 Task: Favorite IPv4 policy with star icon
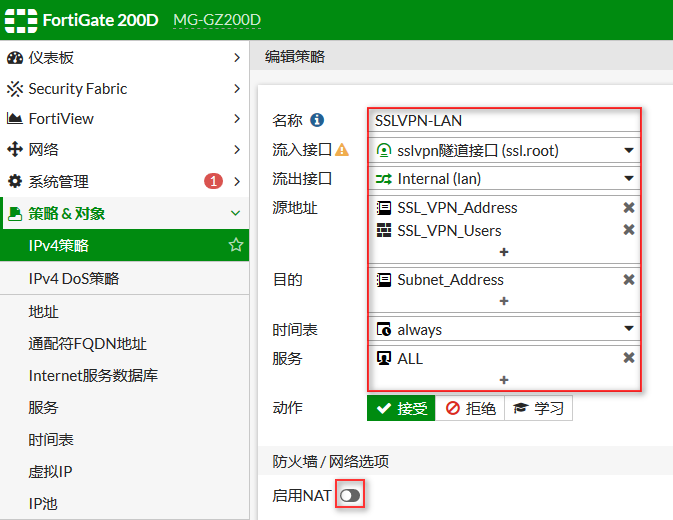tap(236, 245)
